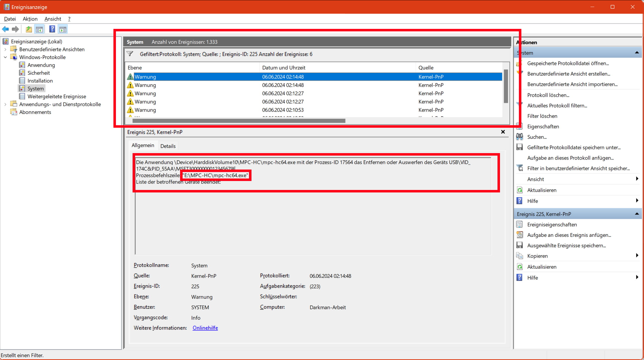Viewport: 644px width, 360px height.
Task: Click the forward arrow toolbar icon
Action: coord(15,29)
